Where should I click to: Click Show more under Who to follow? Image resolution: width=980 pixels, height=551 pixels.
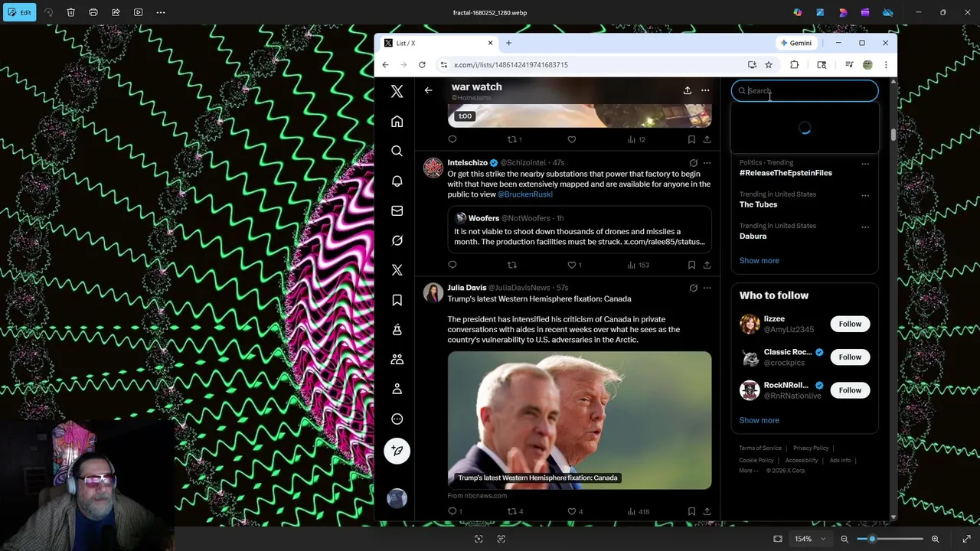point(759,420)
